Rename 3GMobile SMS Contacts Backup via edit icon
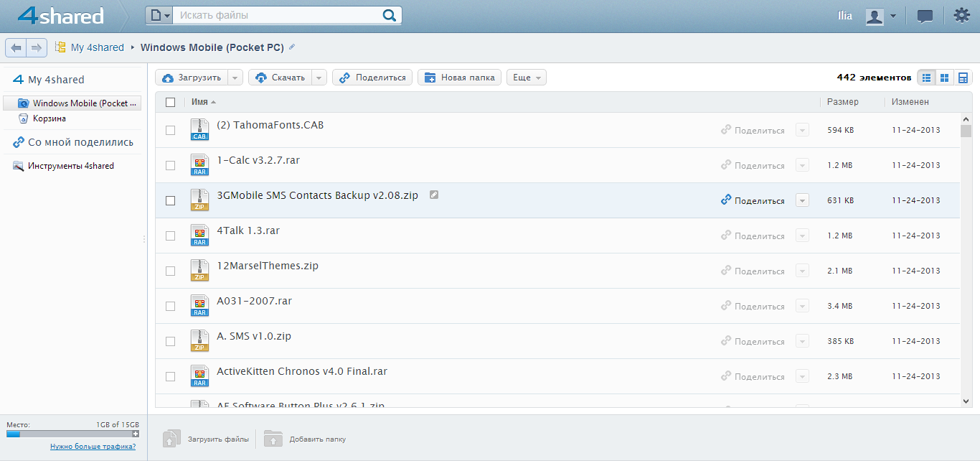 click(x=434, y=195)
